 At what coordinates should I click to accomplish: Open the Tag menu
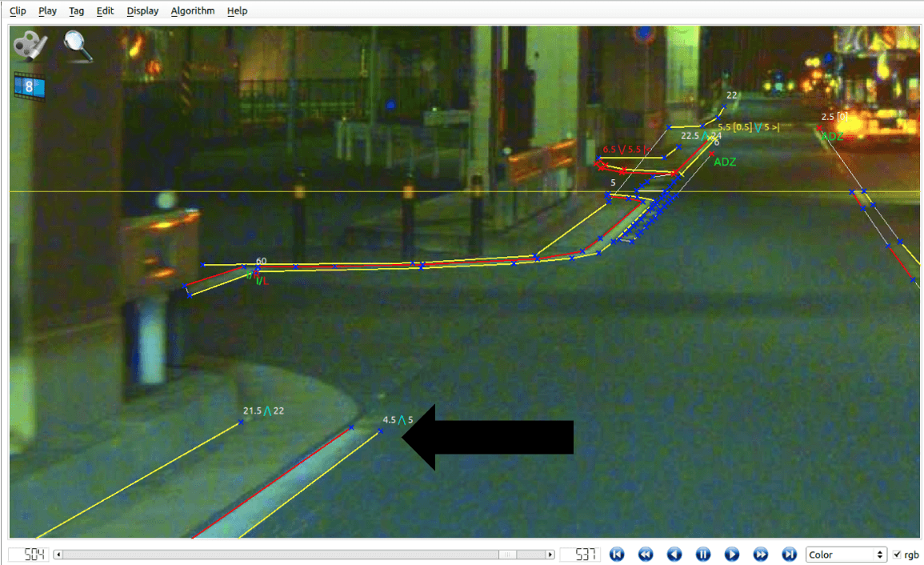[x=76, y=10]
